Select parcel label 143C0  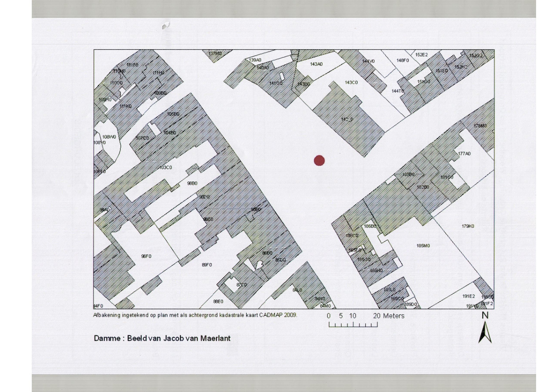click(x=351, y=82)
